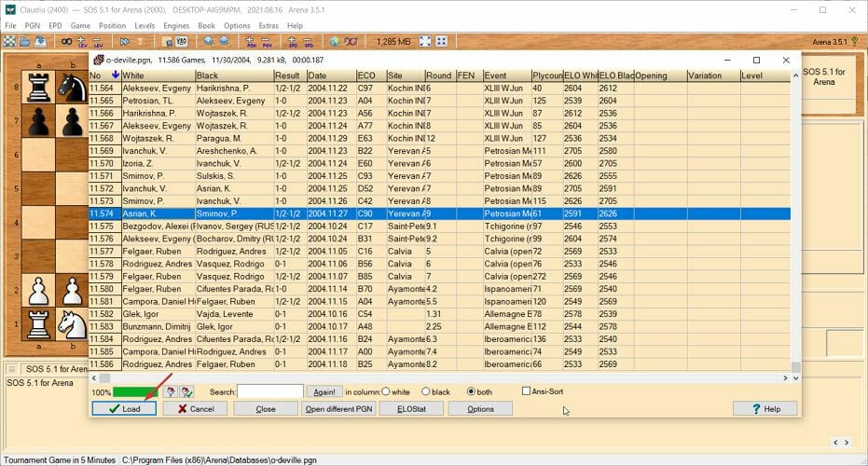Select the black column radio button
868x466 pixels.
(x=426, y=391)
